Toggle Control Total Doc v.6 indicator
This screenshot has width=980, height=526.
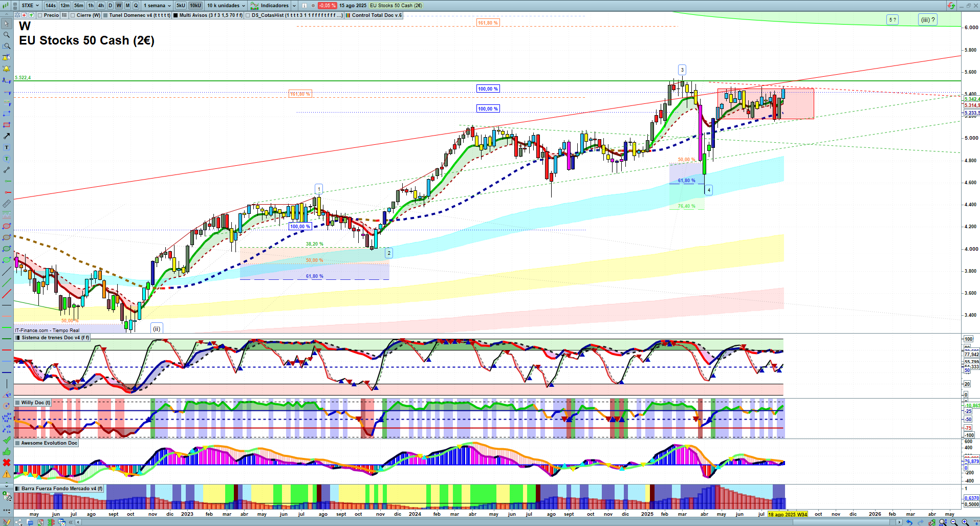[x=348, y=15]
